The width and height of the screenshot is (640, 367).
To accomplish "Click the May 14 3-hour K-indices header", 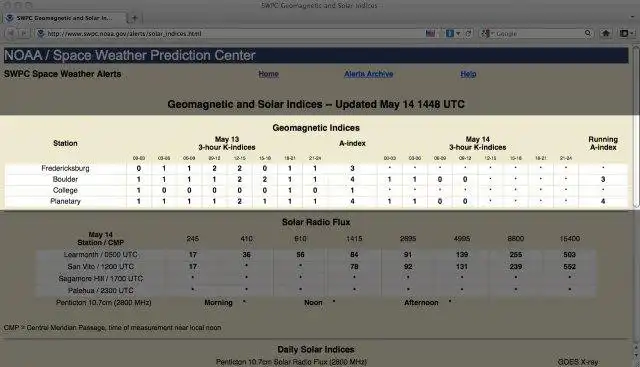I will point(478,143).
